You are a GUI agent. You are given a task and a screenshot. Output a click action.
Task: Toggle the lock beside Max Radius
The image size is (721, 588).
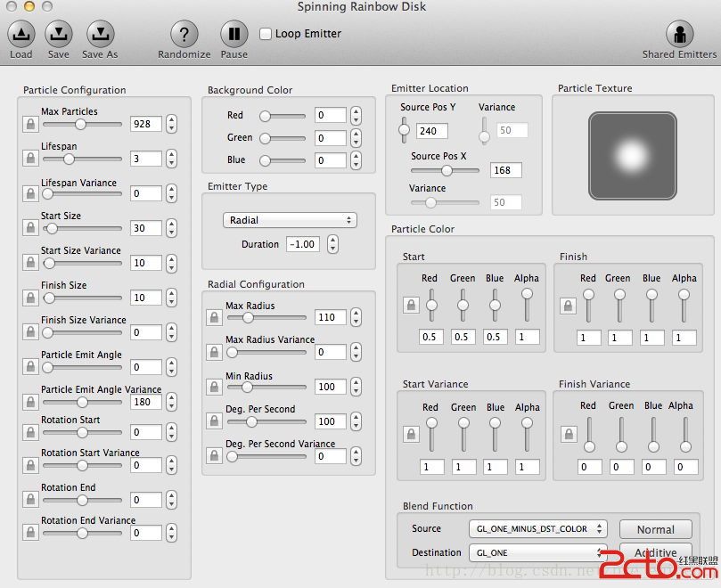tap(214, 318)
